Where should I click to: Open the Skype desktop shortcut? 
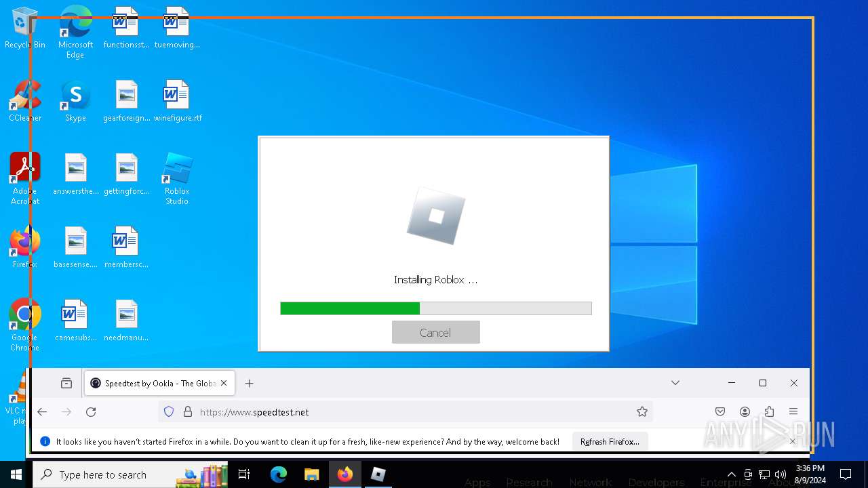click(x=75, y=101)
